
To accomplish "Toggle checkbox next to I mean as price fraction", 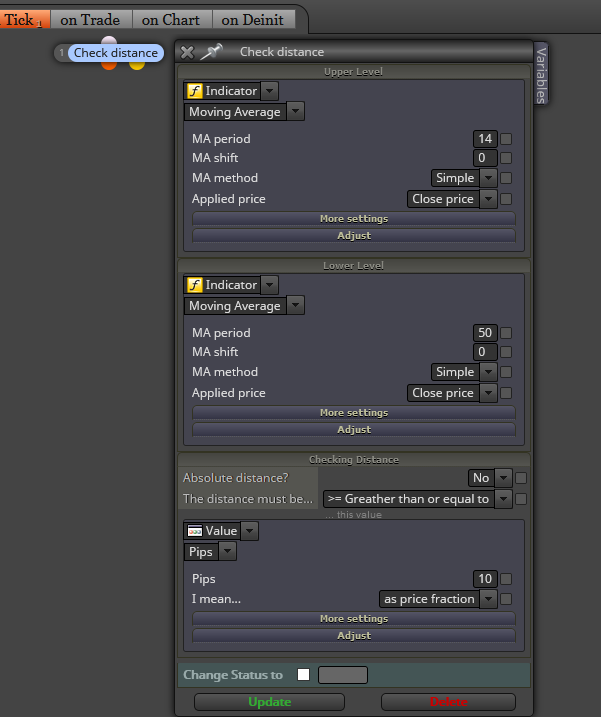I will pyautogui.click(x=506, y=599).
